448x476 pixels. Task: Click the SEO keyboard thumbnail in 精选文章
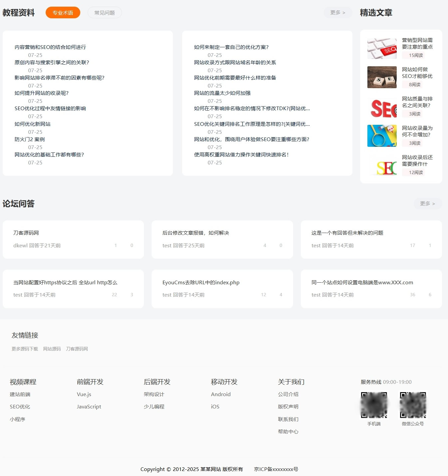pos(382,48)
